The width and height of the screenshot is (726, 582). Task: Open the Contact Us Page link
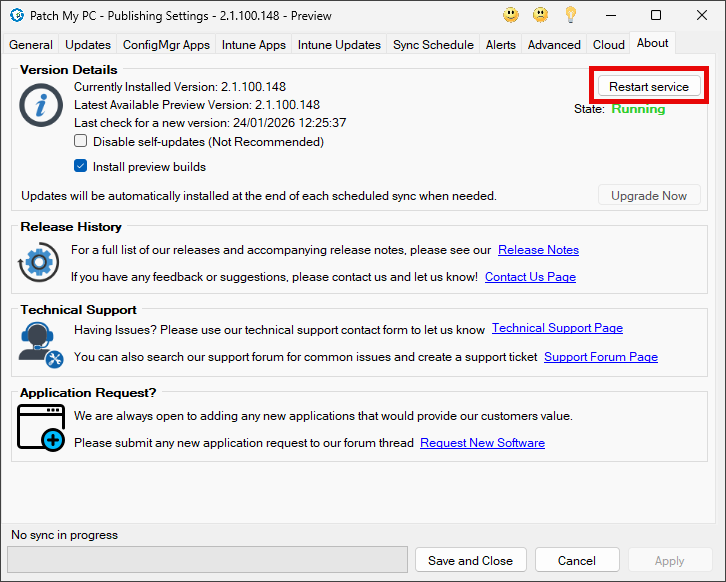530,277
